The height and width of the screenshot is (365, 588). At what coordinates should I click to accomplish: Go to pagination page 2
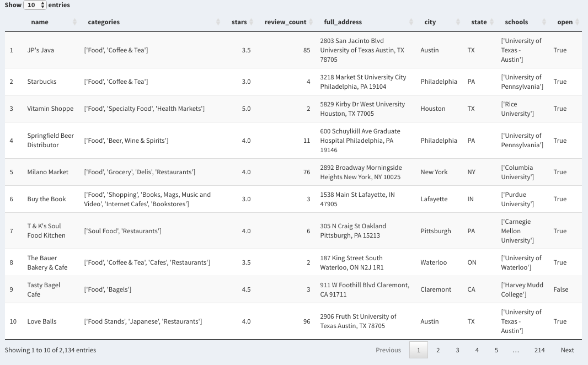coord(438,350)
